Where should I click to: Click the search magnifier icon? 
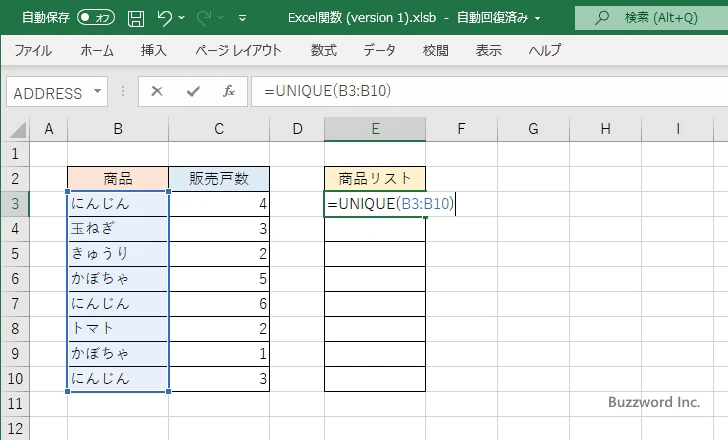(x=598, y=18)
